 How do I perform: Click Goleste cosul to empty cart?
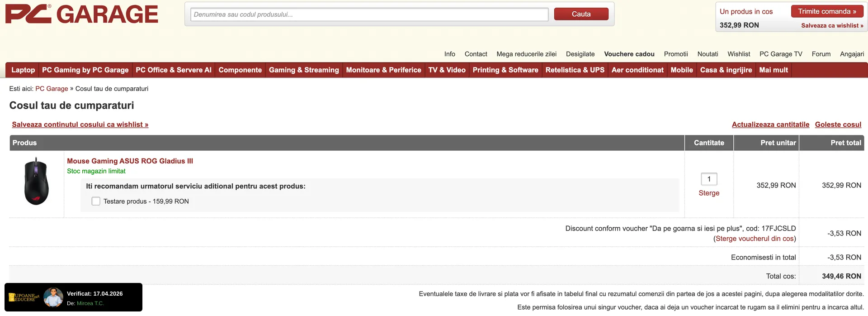click(x=838, y=124)
